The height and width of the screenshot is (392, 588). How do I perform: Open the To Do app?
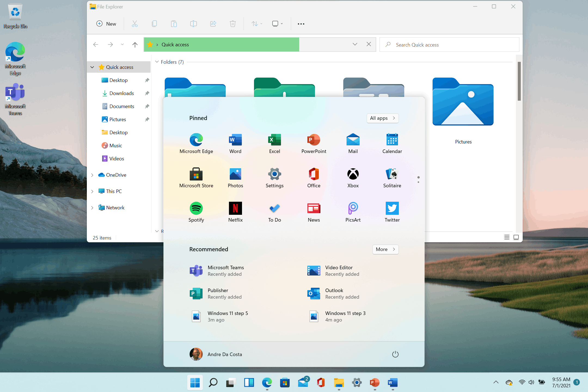[x=275, y=212]
